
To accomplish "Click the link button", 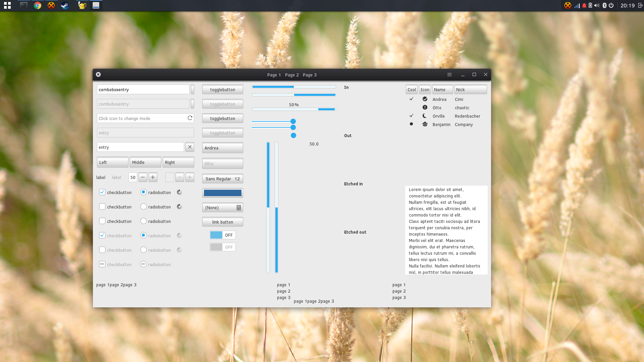I will tap(223, 222).
